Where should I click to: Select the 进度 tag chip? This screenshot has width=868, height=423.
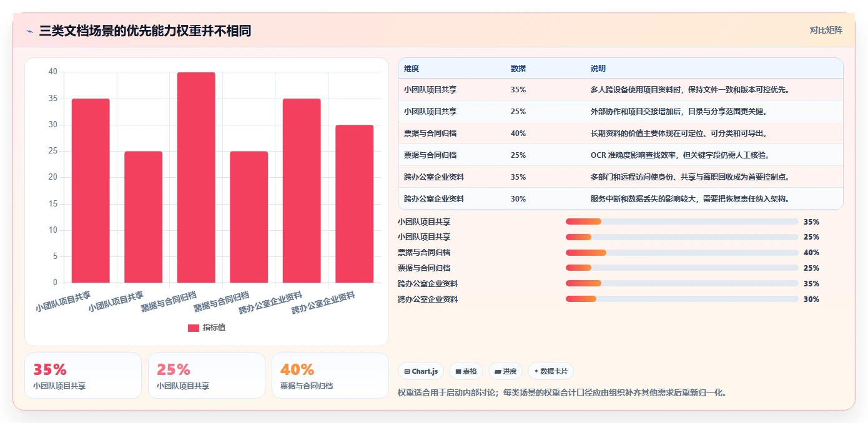[505, 371]
